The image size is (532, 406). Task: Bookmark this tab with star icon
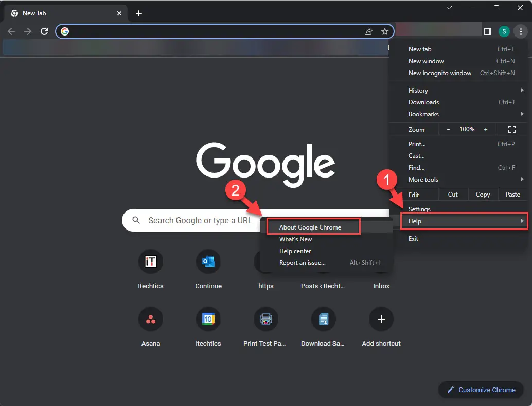point(384,31)
